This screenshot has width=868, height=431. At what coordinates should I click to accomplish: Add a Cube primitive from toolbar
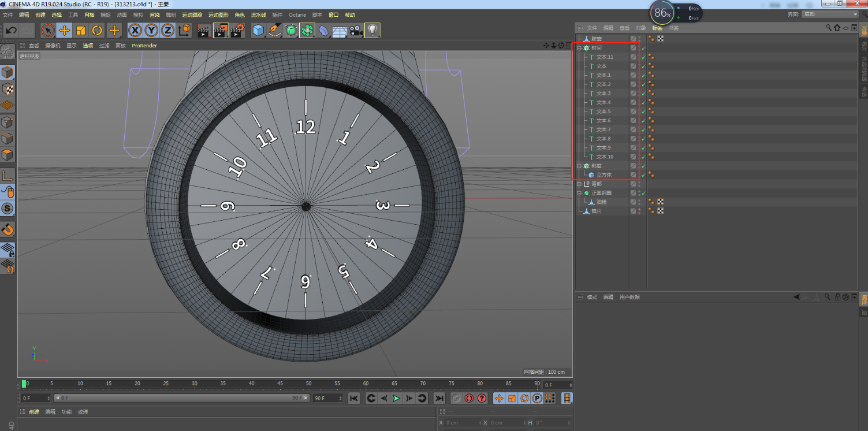click(x=258, y=30)
